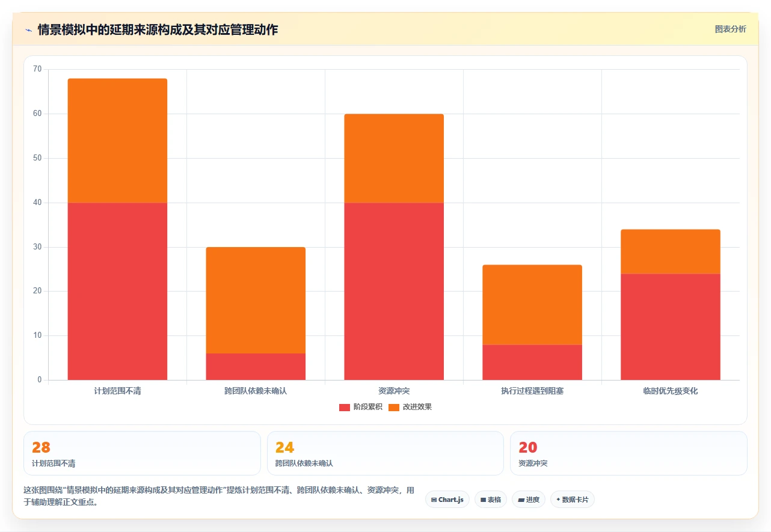Click the chart title 情景模拟中的延期来源构成及其对应管理动作
The width and height of the screenshot is (771, 532).
click(x=158, y=29)
